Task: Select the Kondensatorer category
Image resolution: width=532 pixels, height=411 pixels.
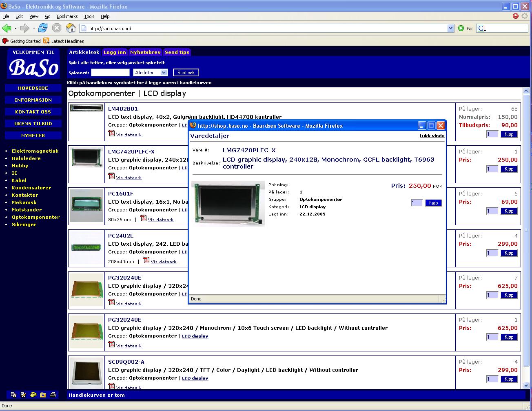Action: click(31, 188)
